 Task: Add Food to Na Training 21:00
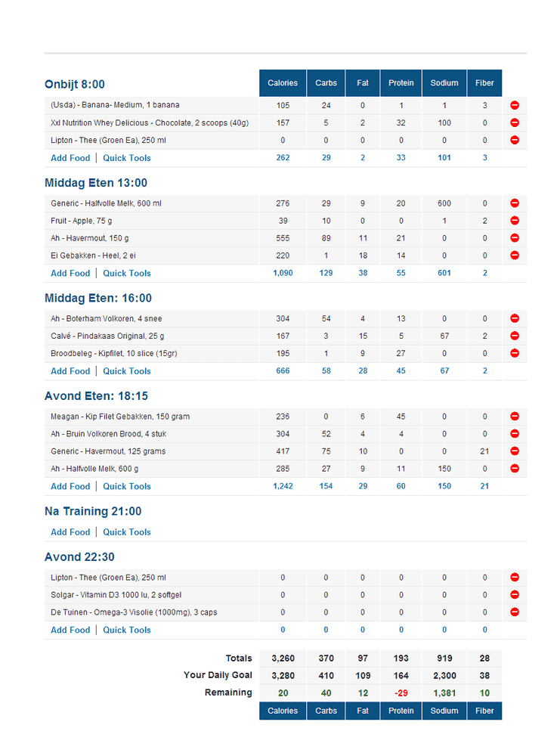point(70,532)
